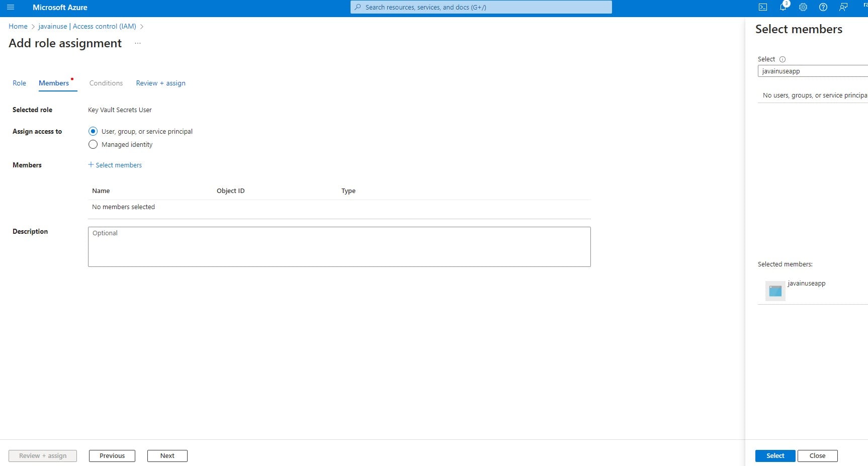Open javainuse Access control (IAM) breadcrumb
This screenshot has width=868, height=466.
(x=87, y=26)
